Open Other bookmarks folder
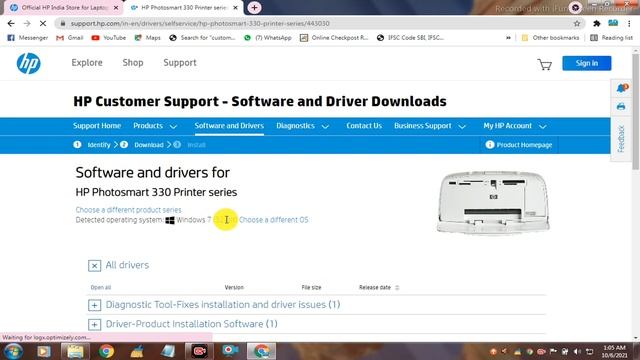The width and height of the screenshot is (640, 360). pyautogui.click(x=550, y=38)
